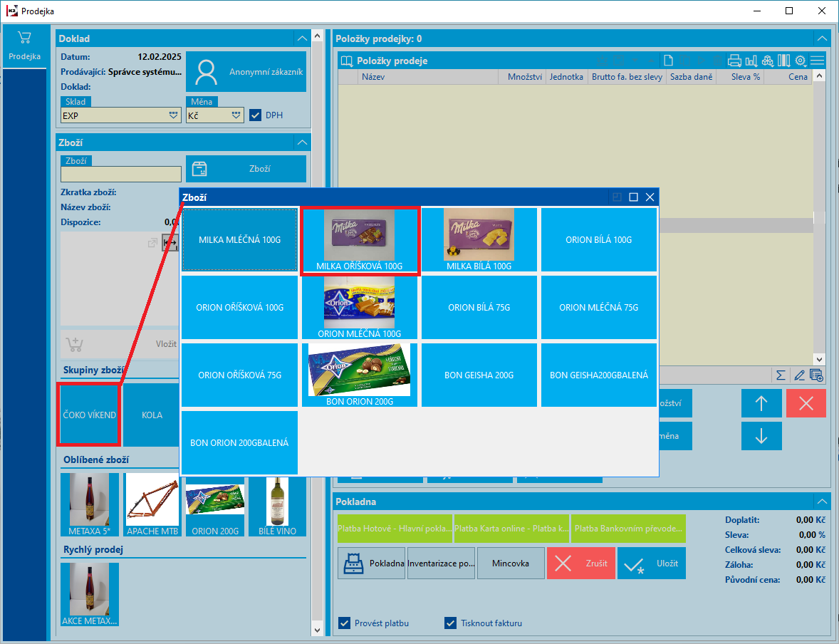Click the Vložit add-to-cart button

pyautogui.click(x=120, y=343)
